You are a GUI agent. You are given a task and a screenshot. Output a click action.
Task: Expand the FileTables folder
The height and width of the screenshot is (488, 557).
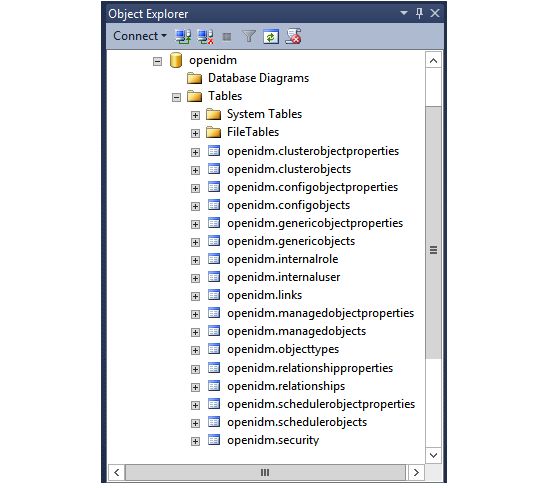195,133
